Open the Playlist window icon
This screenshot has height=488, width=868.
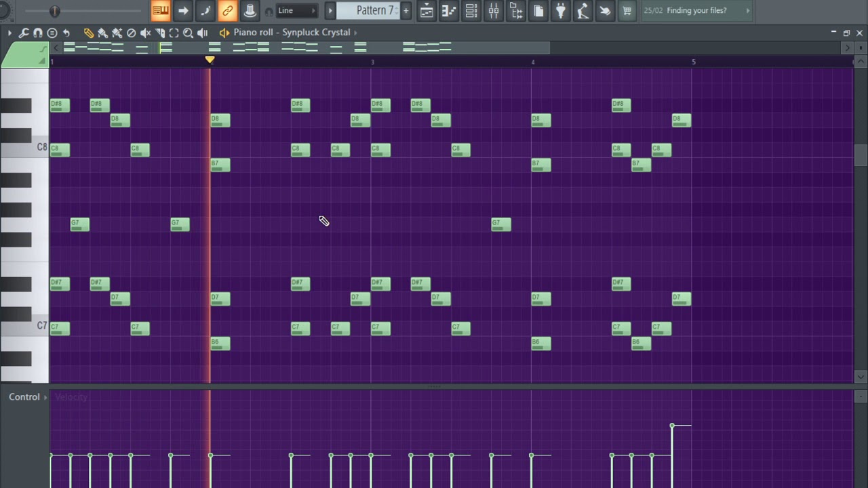pyautogui.click(x=427, y=10)
